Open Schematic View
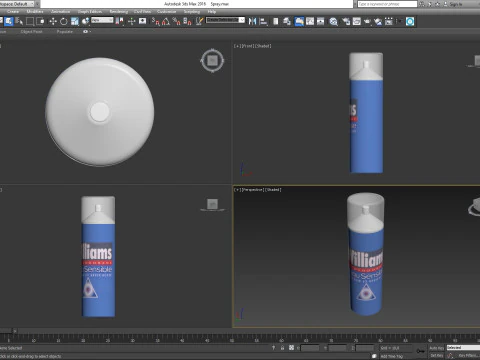480x360 pixels. pyautogui.click(x=321, y=21)
